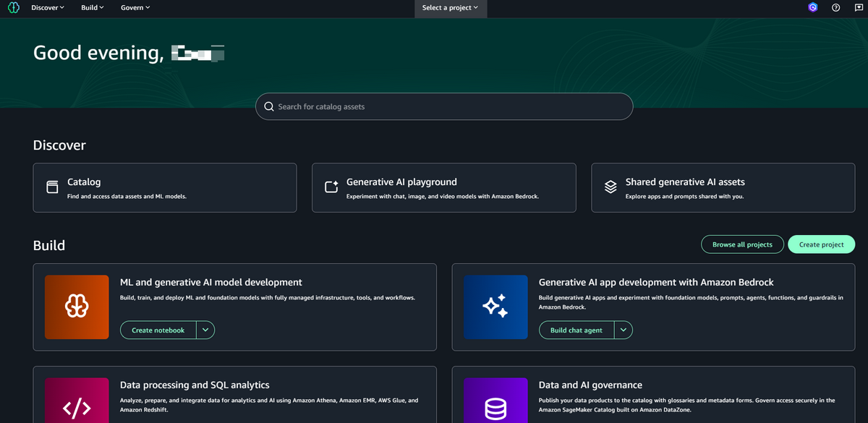Click 'Generative AI app development with Amazon Bedrock' heading
The width and height of the screenshot is (868, 423).
coord(656,282)
